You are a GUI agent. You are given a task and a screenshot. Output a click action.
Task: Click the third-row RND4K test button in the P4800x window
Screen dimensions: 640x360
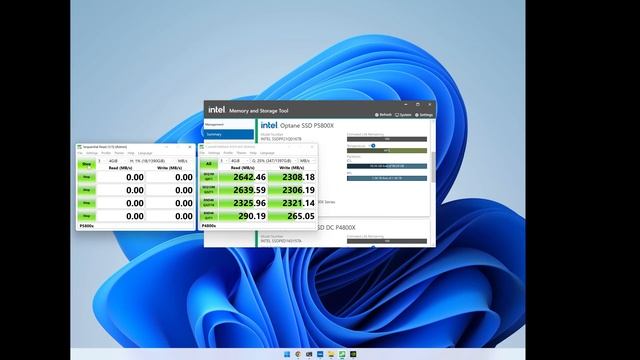(209, 203)
